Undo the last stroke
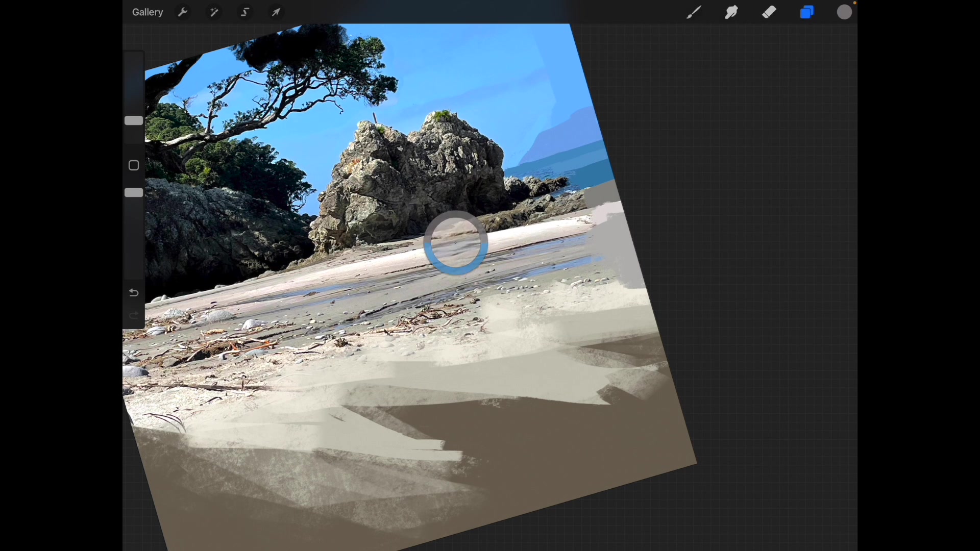The width and height of the screenshot is (980, 551). click(x=134, y=293)
